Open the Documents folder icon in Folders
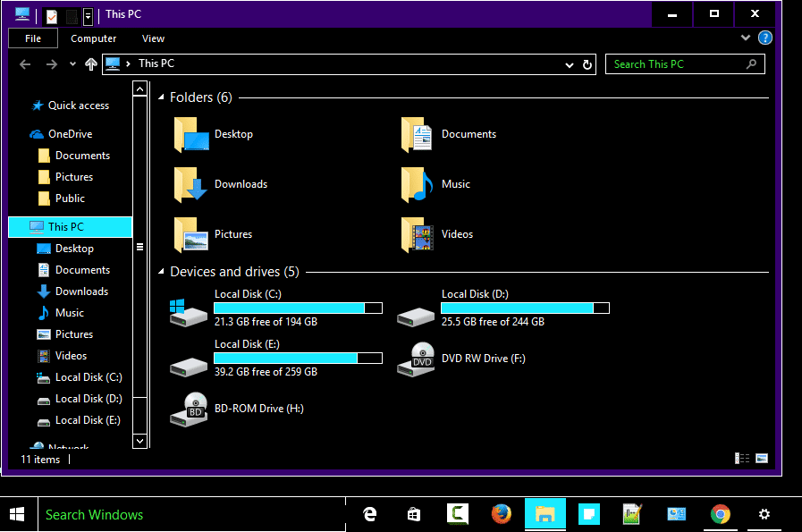 [418, 134]
